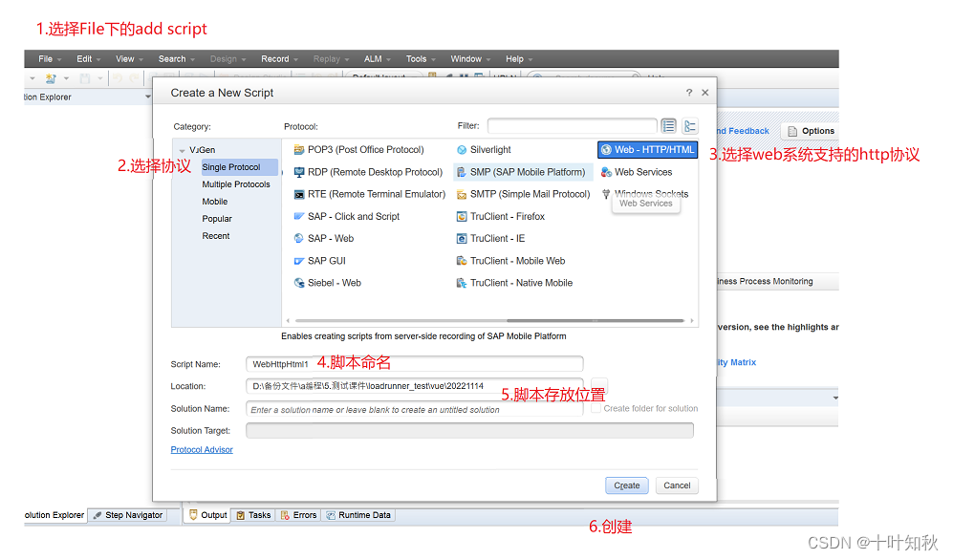953x560 pixels.
Task: Switch protocol list to list view icon
Action: (668, 126)
